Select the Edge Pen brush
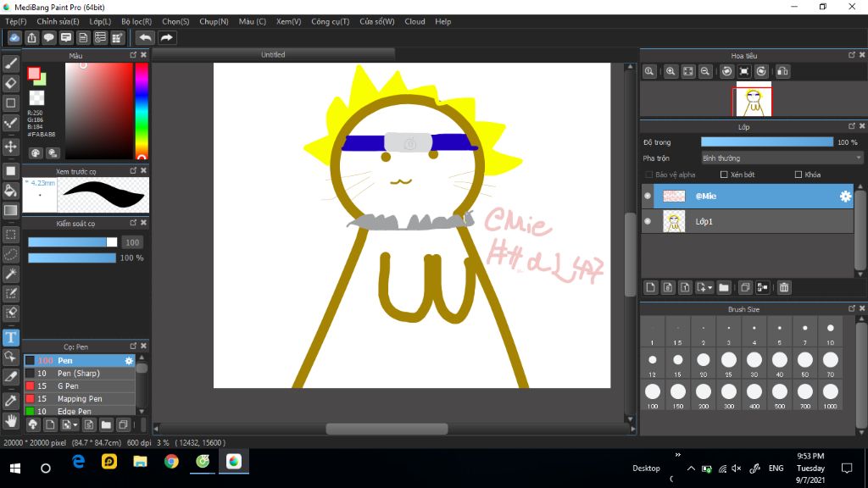Screen dimensions: 868x488 79,411
